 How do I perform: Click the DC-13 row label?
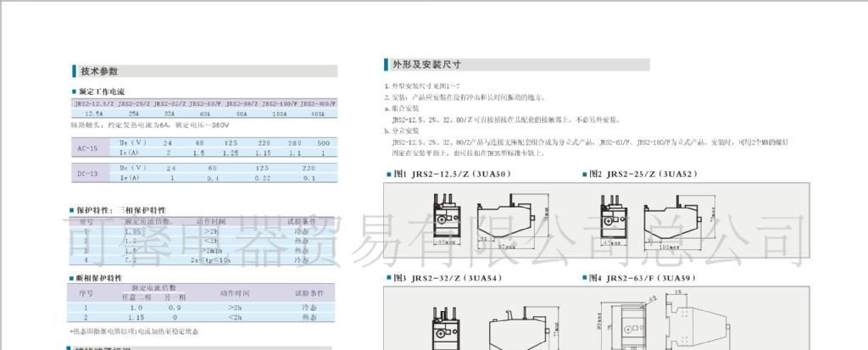coord(87,173)
